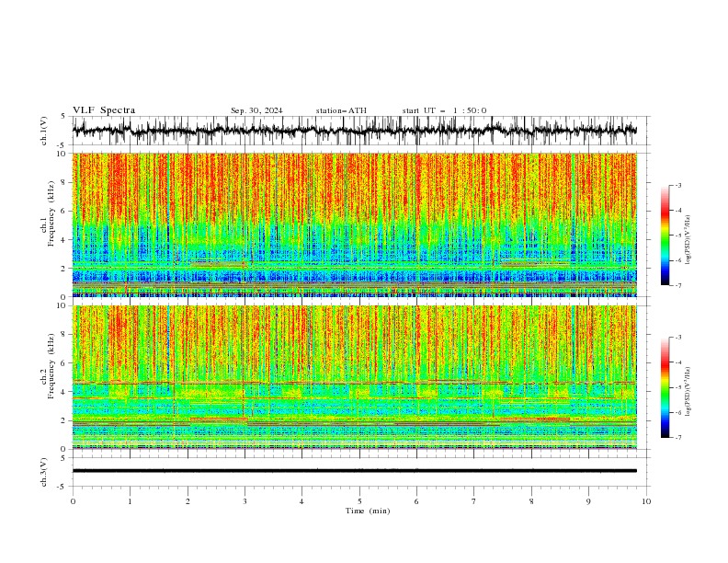
Task: Click the ch.2 colorbar "-3" tick label
Action: point(678,338)
